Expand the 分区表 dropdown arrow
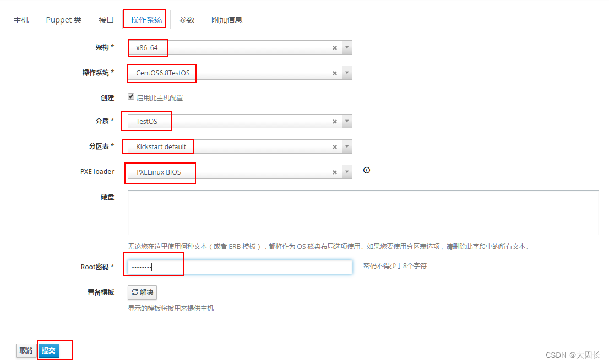This screenshot has height=364, width=609. point(347,146)
